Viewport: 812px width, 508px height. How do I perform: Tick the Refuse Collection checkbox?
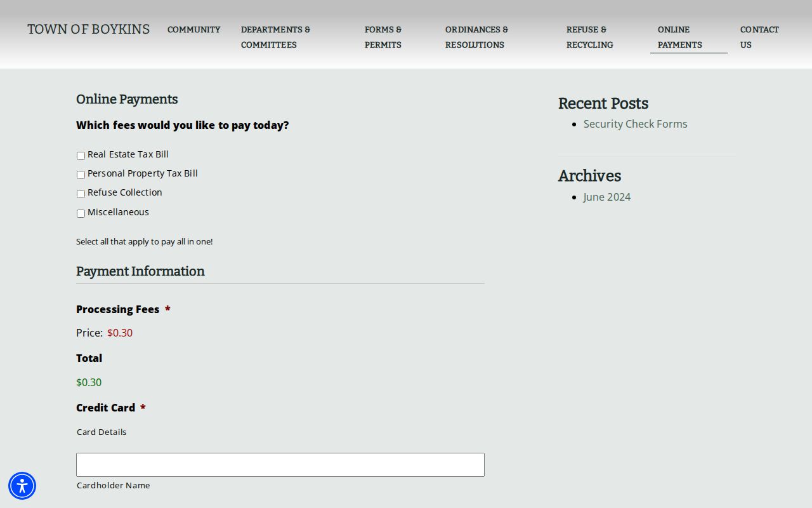81,194
